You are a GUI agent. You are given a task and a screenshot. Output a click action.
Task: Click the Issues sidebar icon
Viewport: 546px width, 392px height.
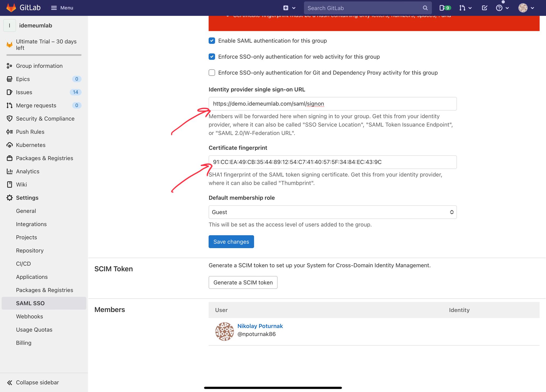tap(10, 92)
